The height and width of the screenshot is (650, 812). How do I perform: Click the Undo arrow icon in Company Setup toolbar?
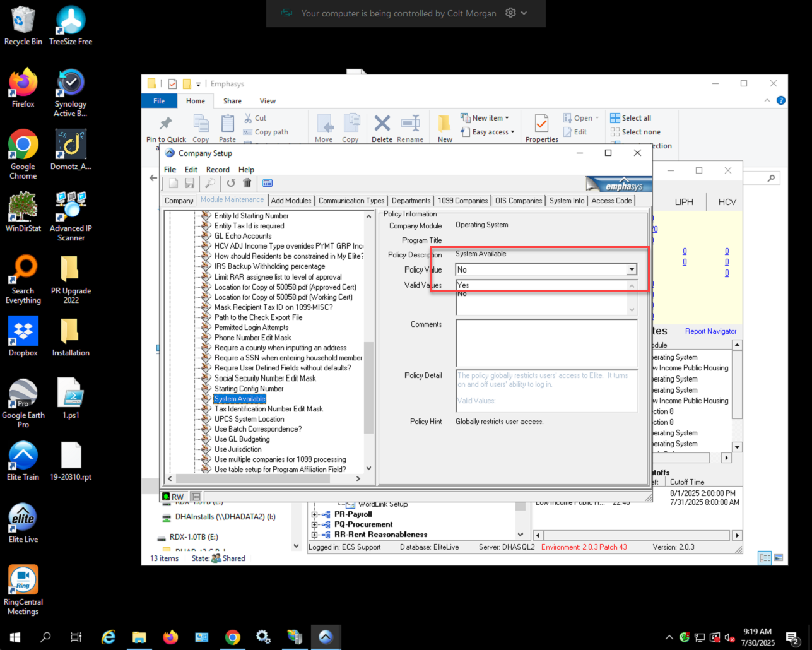click(231, 183)
